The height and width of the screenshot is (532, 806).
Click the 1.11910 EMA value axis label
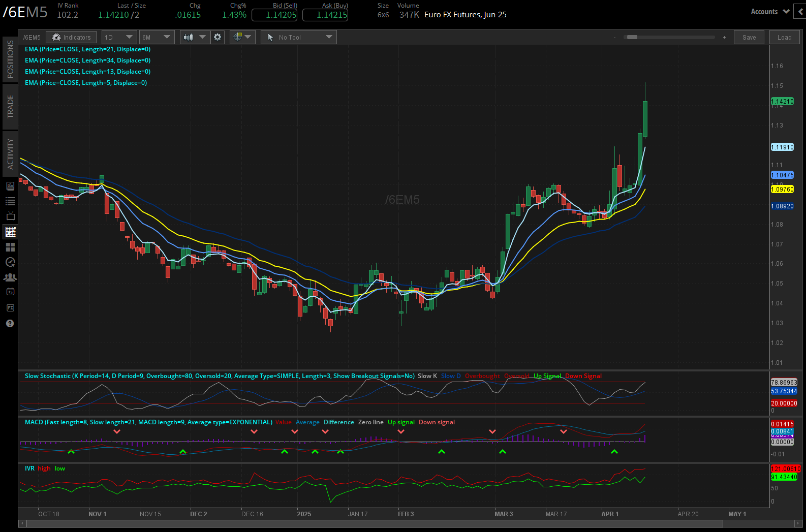pos(782,147)
